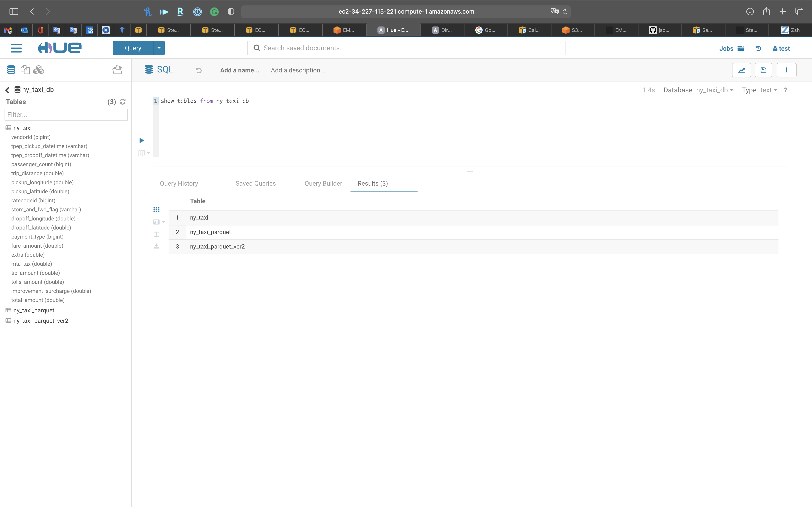
Task: Open the Query button dropdown arrow
Action: [x=159, y=48]
